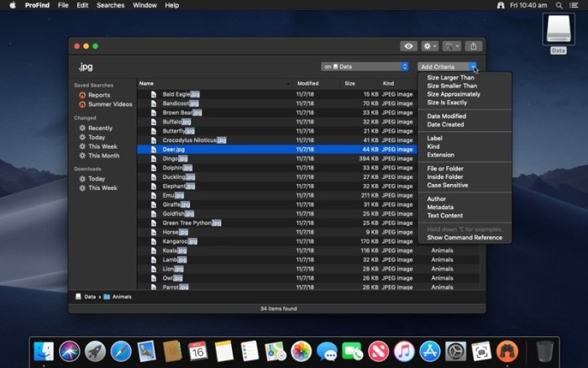Screen dimensions: 588x368
Task: Open the gear action menu in toolbar
Action: (x=429, y=46)
